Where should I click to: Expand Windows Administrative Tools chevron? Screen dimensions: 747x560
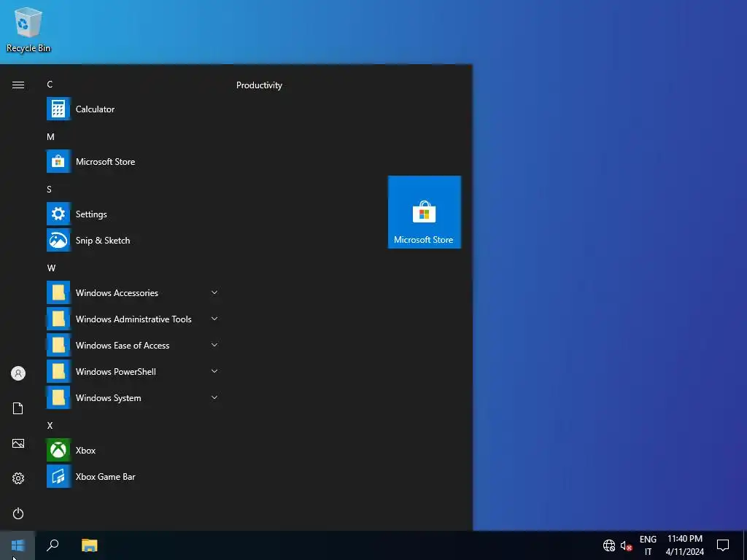[214, 319]
